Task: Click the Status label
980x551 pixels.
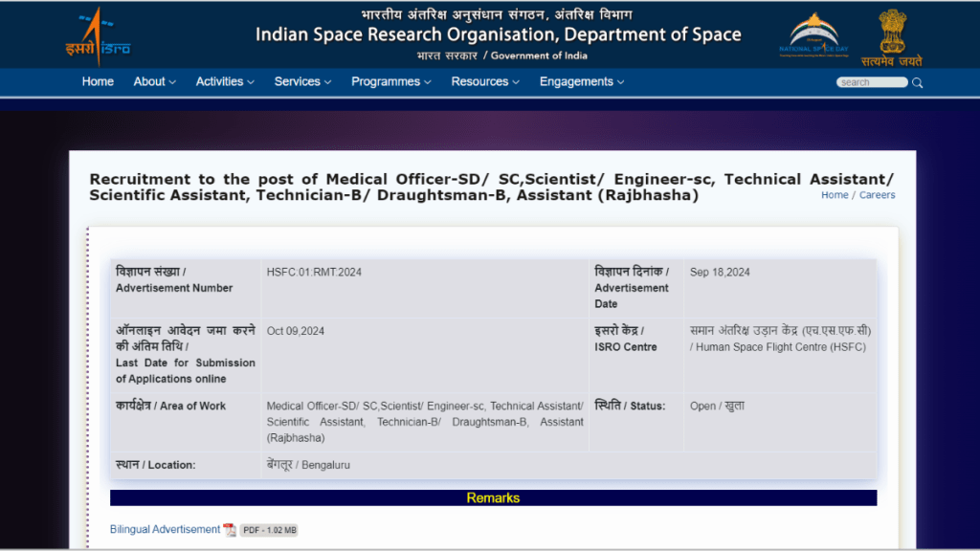Action: pyautogui.click(x=630, y=406)
